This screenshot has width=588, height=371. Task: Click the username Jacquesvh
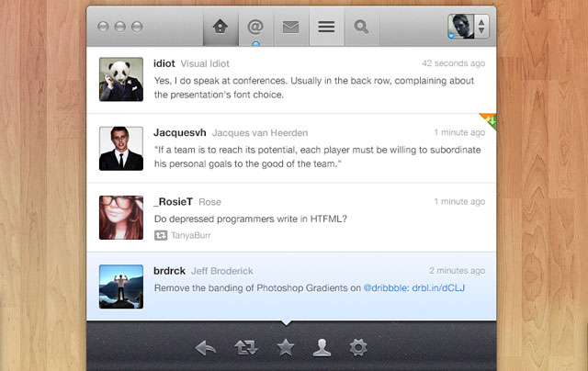[x=180, y=132]
